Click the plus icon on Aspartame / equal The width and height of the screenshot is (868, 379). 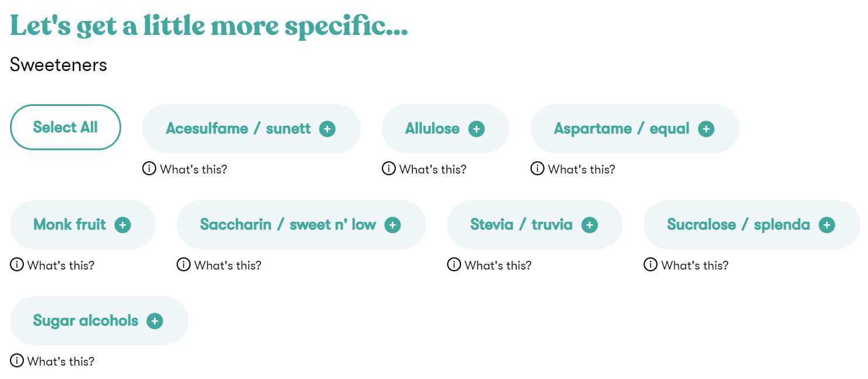point(707,129)
